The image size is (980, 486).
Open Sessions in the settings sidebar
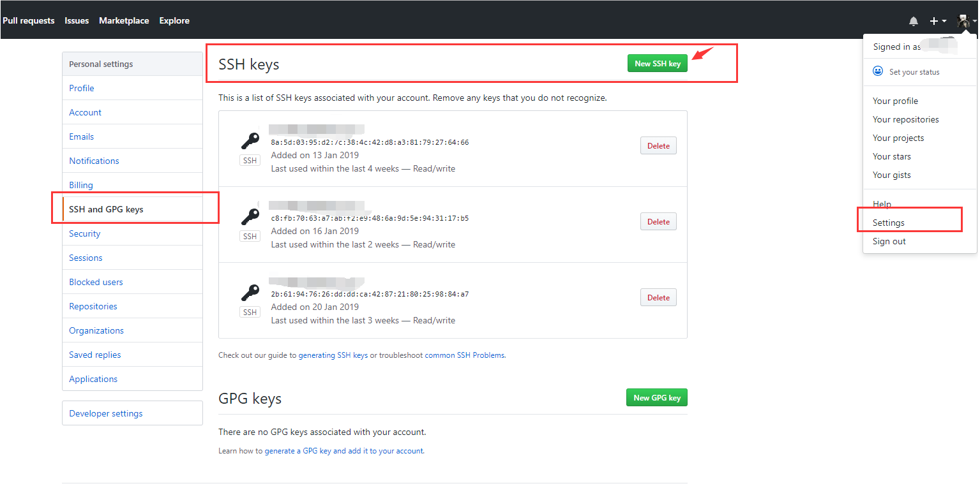132,258
